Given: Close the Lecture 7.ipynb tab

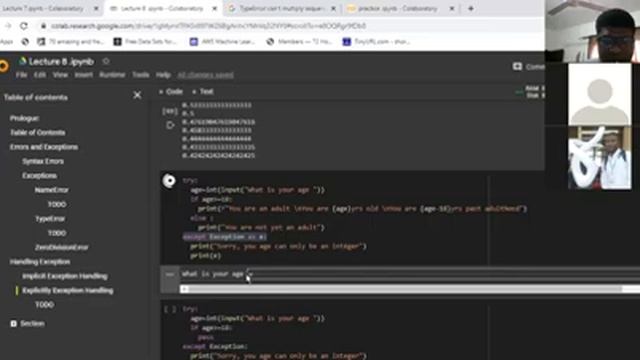Looking at the screenshot, I should coord(96,9).
